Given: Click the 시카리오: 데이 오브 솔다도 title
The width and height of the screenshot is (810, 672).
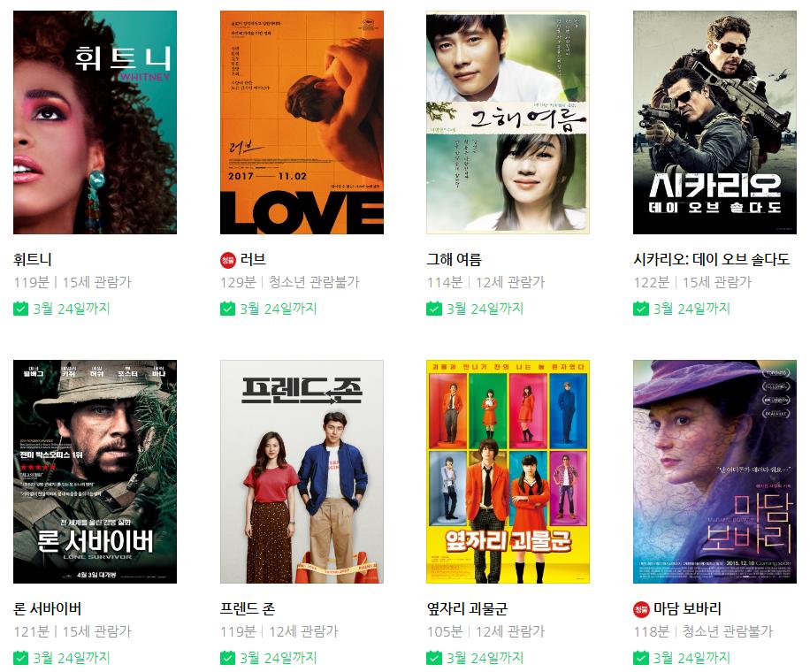Looking at the screenshot, I should pos(711,259).
